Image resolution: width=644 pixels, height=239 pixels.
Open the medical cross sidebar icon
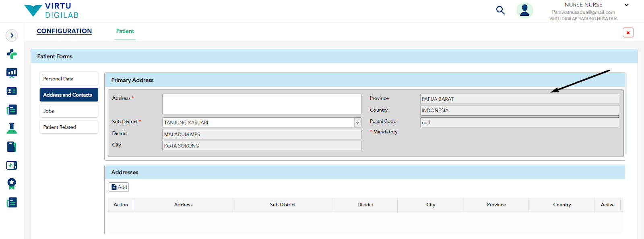(x=12, y=54)
